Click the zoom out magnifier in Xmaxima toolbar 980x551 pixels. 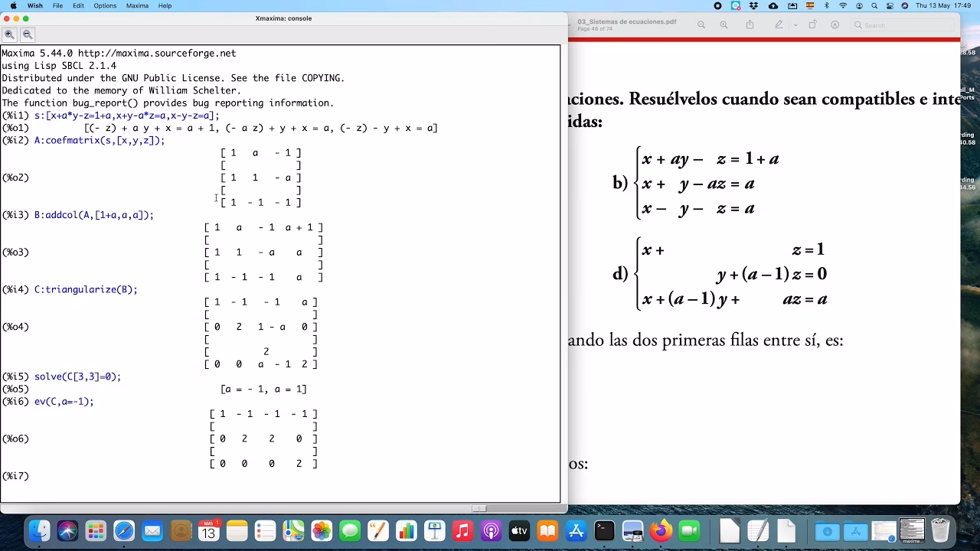tap(28, 34)
